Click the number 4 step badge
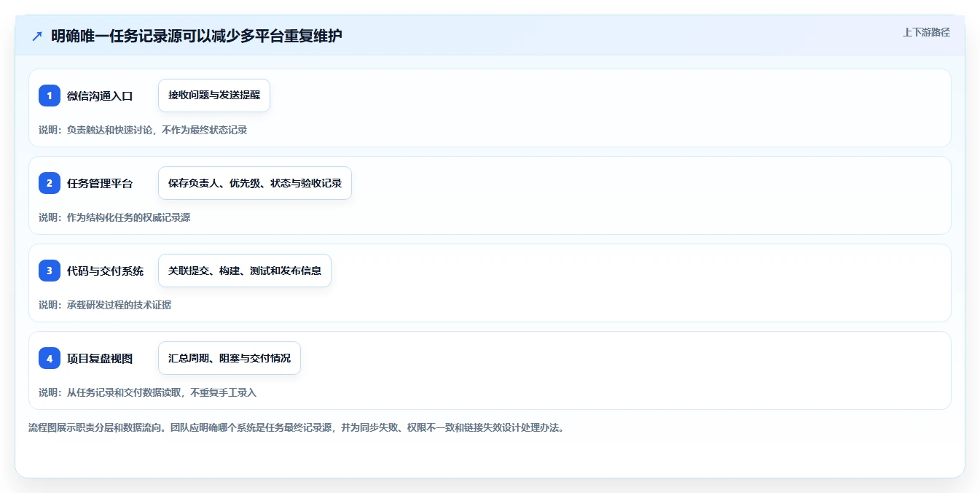Viewport: 980px width, 493px height. [x=50, y=358]
